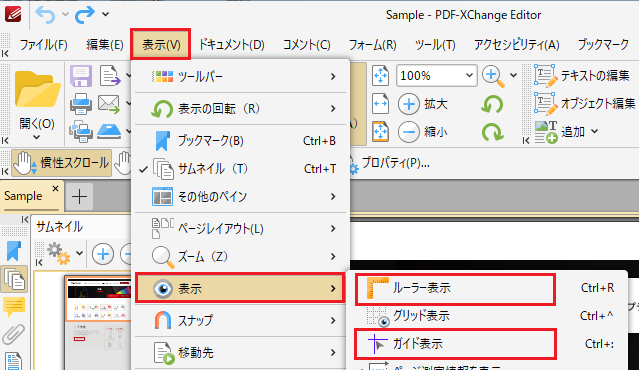The height and width of the screenshot is (370, 639).
Task: Click the fit width page icon
Action: (x=381, y=104)
